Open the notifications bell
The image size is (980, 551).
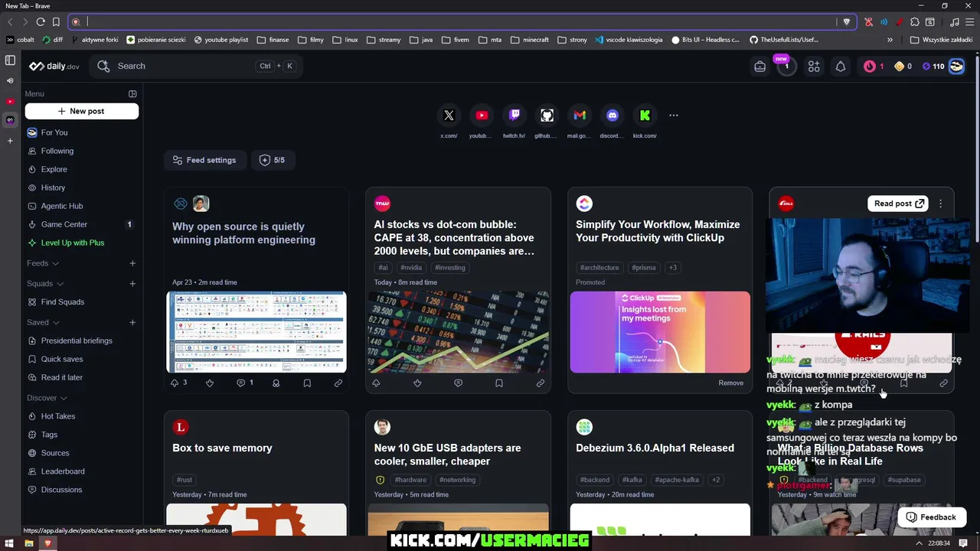coord(841,67)
